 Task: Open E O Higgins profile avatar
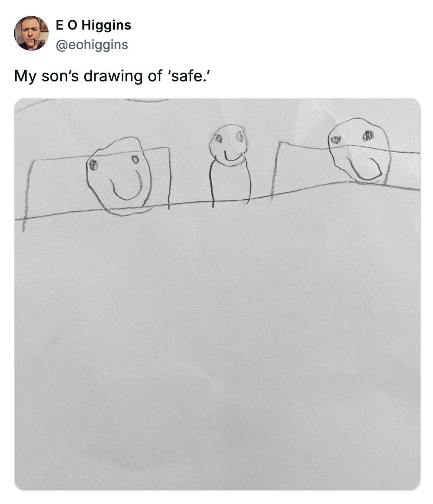pos(31,34)
